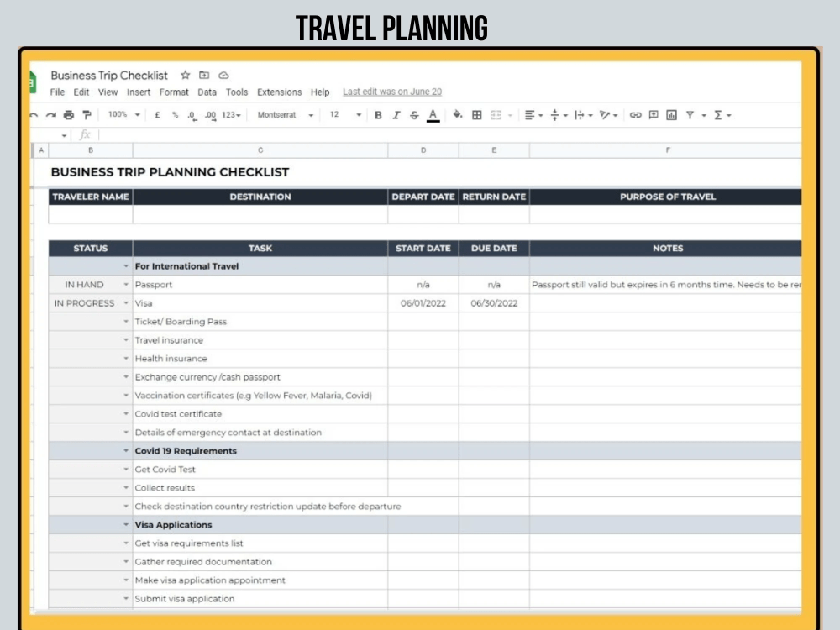Open status dropdown for Submit visa application

tap(126, 598)
